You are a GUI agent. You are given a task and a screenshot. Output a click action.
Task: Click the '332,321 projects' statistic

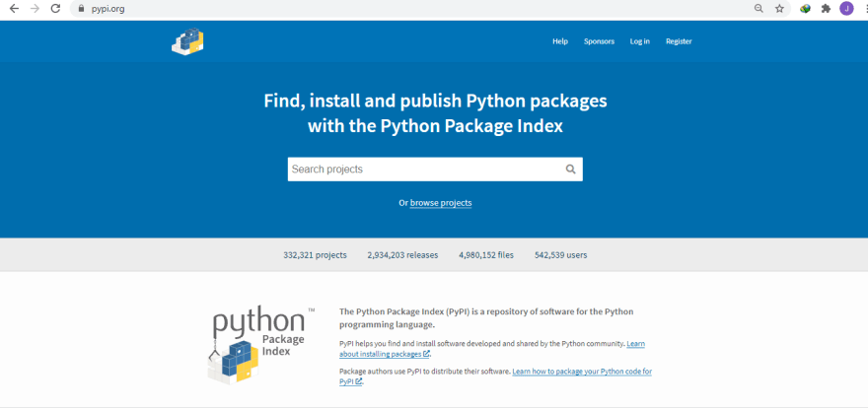315,255
